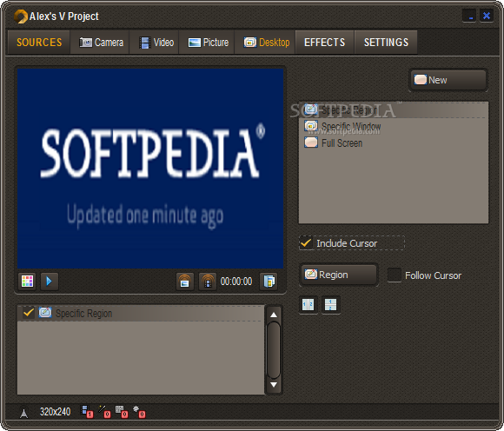Screen dimensions: 504x431
Task: Click the Alex's V Project logo icon
Action: [21, 17]
